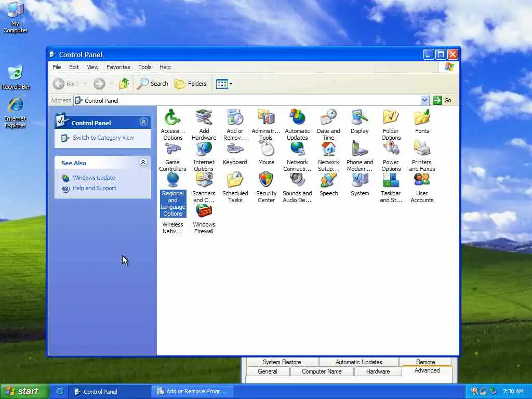The image size is (532, 399).
Task: Open the View menu
Action: point(92,67)
